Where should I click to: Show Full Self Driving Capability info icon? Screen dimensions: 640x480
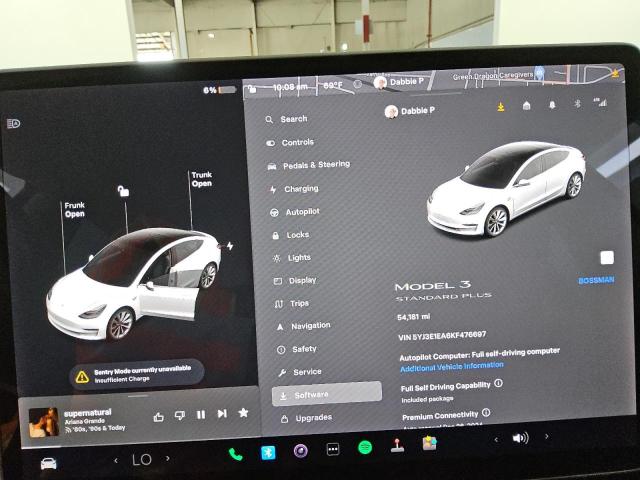click(x=498, y=383)
